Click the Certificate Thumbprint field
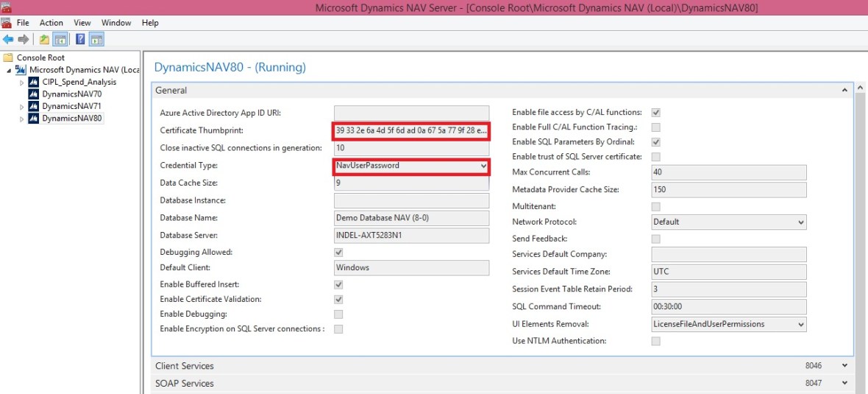Viewport: 868px width, 394px height. pyautogui.click(x=410, y=131)
